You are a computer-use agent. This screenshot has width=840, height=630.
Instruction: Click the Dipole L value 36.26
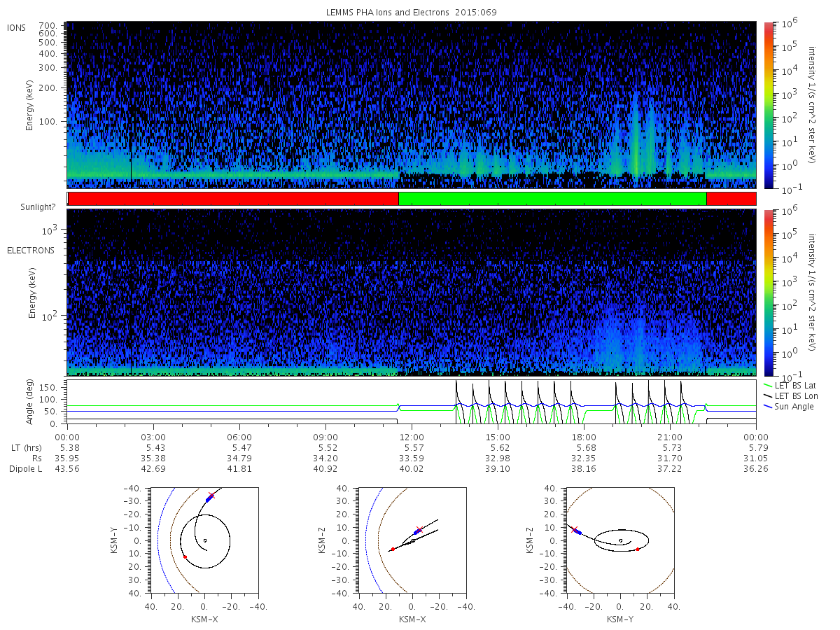(x=757, y=469)
